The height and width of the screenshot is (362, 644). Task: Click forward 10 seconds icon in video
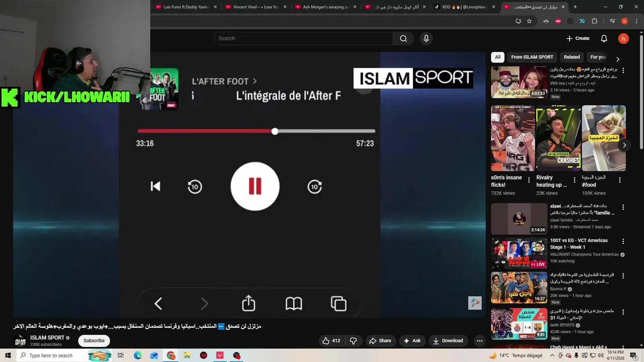point(315,187)
